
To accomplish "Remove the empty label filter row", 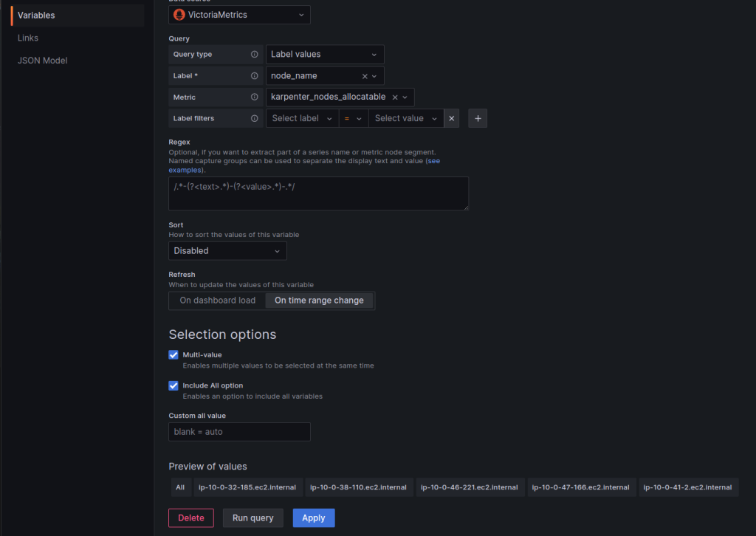I will pyautogui.click(x=452, y=118).
